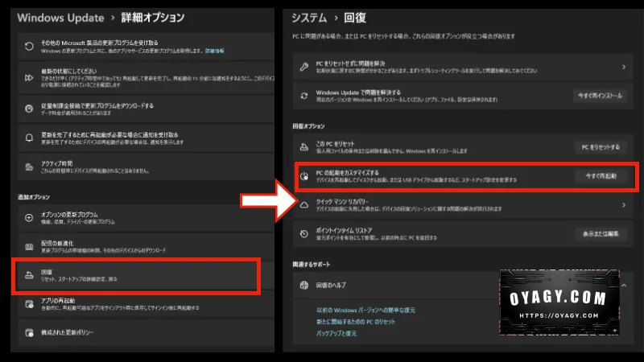This screenshot has height=362, width=644.
Task: Select the 最新の状態にしてください row title
Action: [68, 71]
